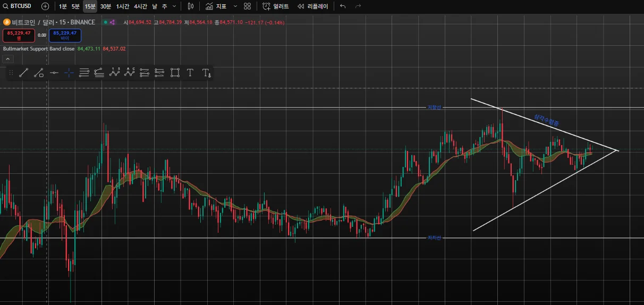Viewport: 644px width, 305px height.
Task: Select the 30분 timeframe
Action: [x=106, y=6]
